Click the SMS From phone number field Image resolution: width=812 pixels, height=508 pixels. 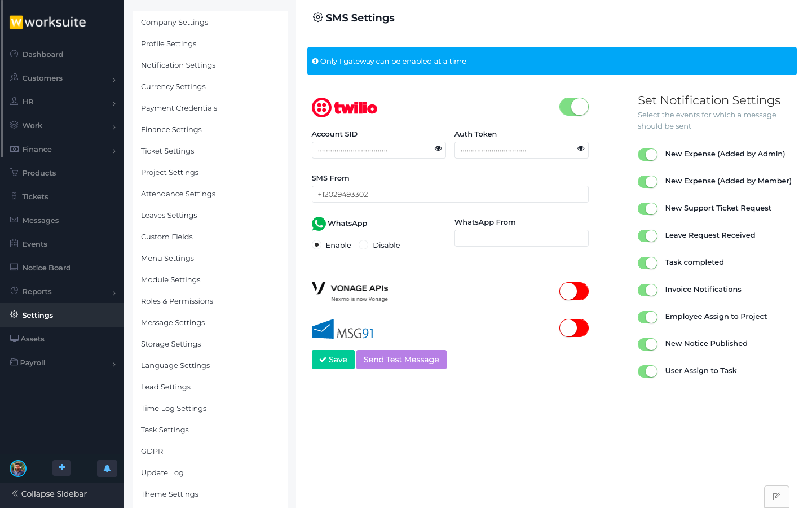coord(449,194)
